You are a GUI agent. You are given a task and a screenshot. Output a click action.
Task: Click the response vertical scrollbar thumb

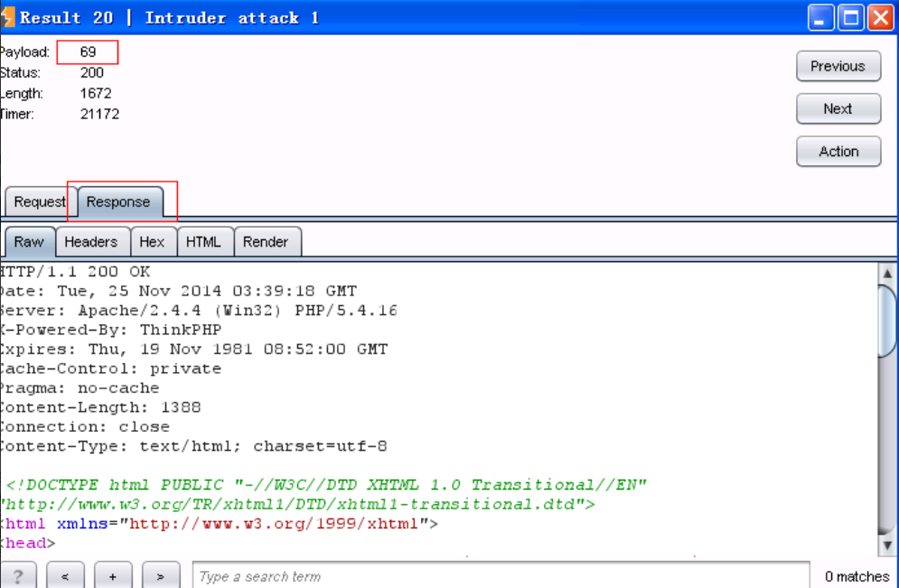coord(887,321)
